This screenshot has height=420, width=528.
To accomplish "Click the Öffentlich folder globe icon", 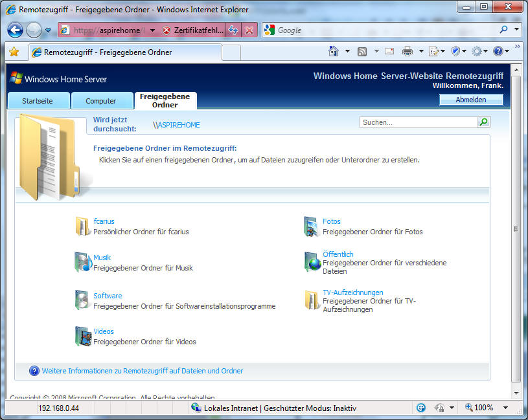I will (x=312, y=261).
